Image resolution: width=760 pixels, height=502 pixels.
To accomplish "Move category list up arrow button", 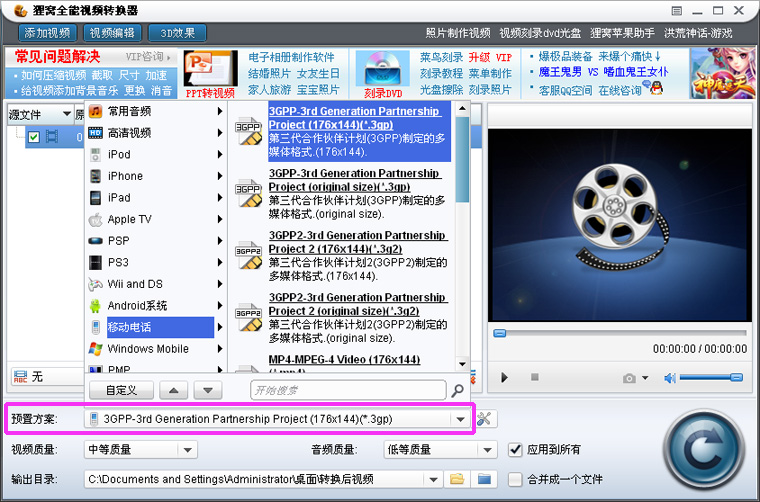I will (x=174, y=390).
